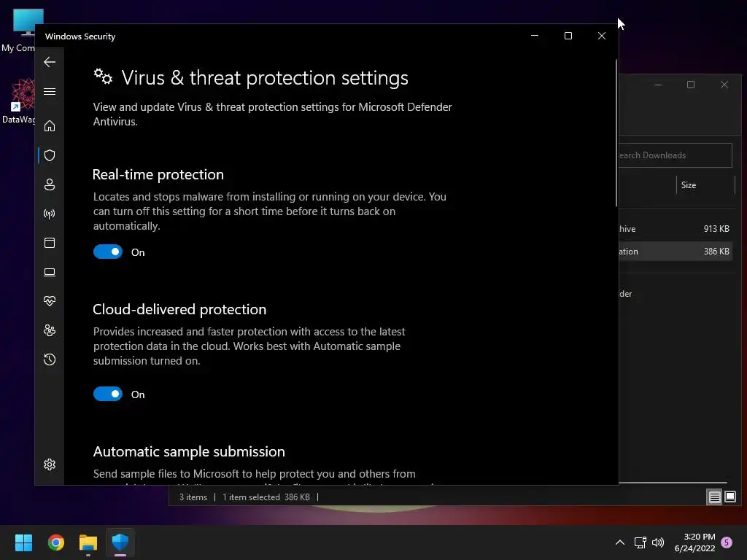Open Device performance & health heart icon

pos(50,301)
